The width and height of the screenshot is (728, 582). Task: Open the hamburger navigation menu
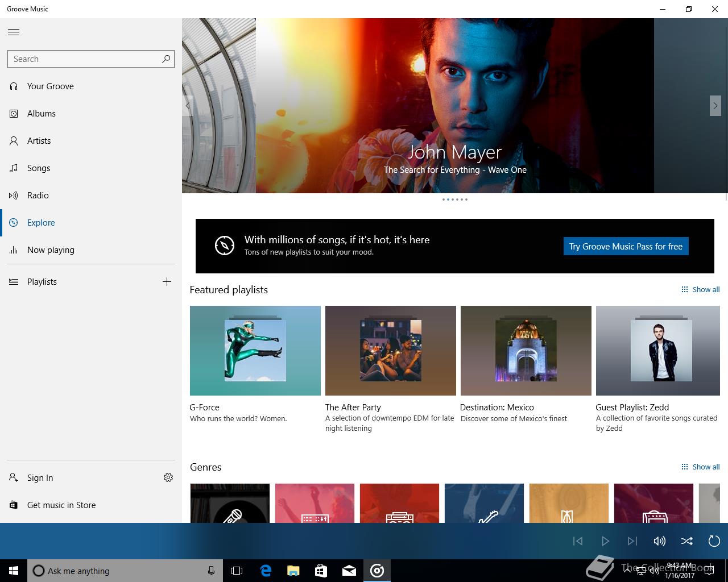pos(14,32)
